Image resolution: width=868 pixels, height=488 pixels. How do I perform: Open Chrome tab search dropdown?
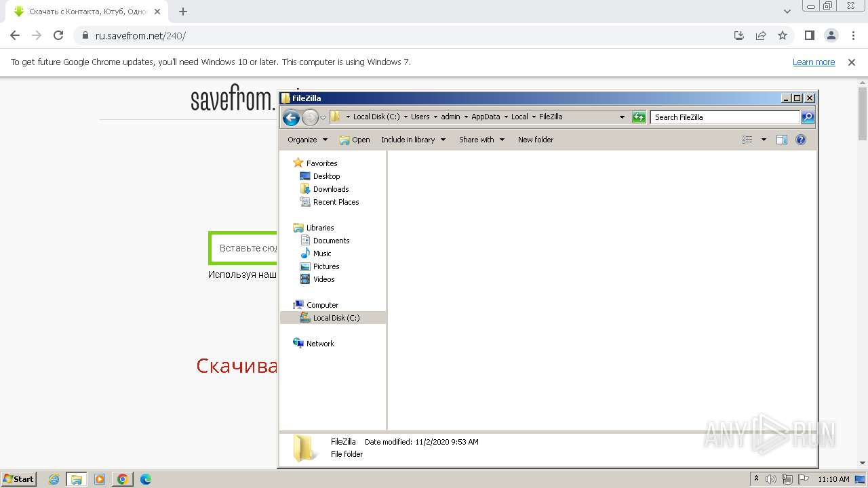[787, 12]
